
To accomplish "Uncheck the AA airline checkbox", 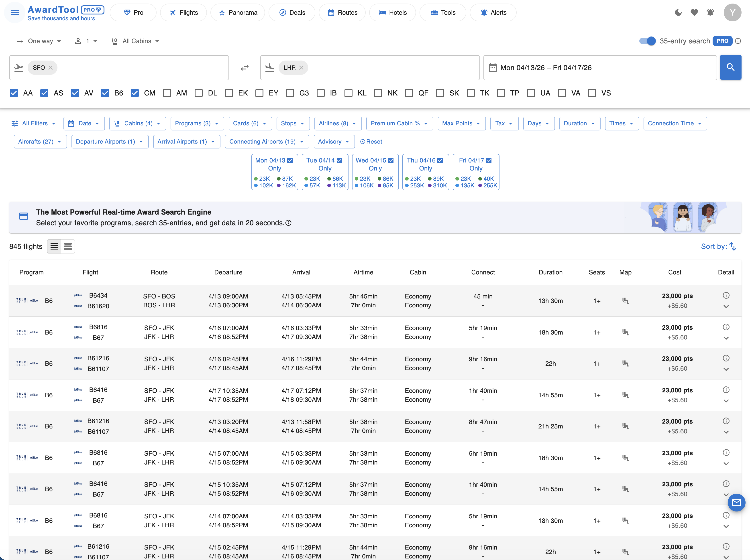I will [14, 93].
